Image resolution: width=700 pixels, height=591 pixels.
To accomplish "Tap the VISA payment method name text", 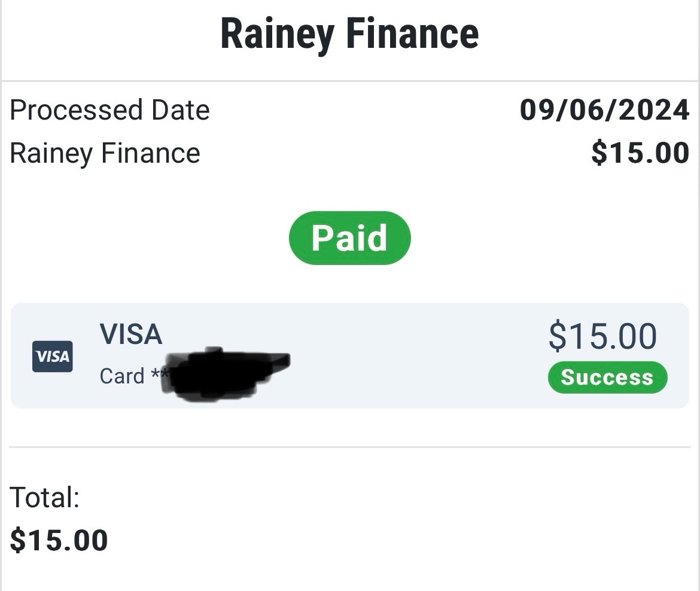I will (x=131, y=334).
